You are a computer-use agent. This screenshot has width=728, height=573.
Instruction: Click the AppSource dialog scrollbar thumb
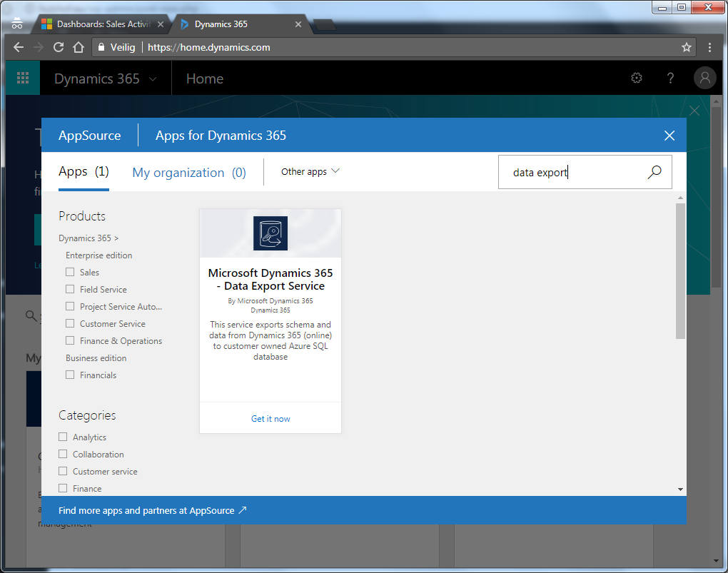[680, 271]
